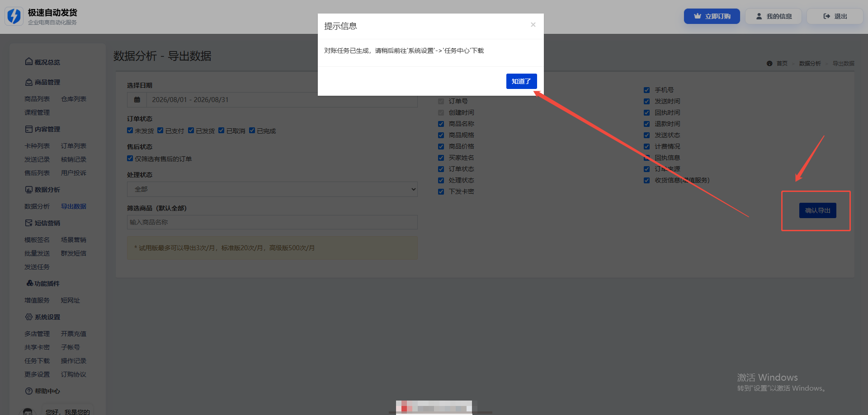868x415 pixels.
Task: Click the 极速自动发货 lightning logo icon
Action: pos(14,16)
